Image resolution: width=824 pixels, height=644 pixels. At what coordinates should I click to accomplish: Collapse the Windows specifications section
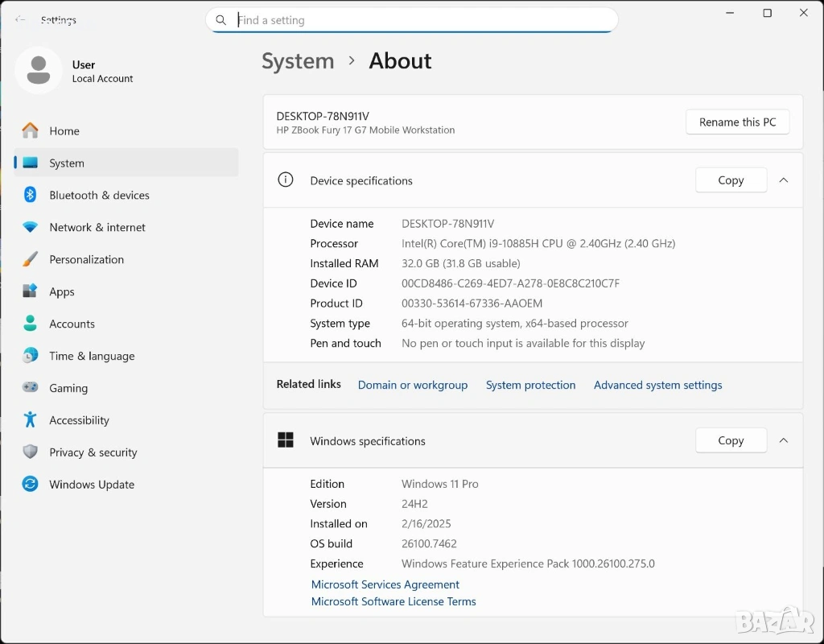coord(784,440)
